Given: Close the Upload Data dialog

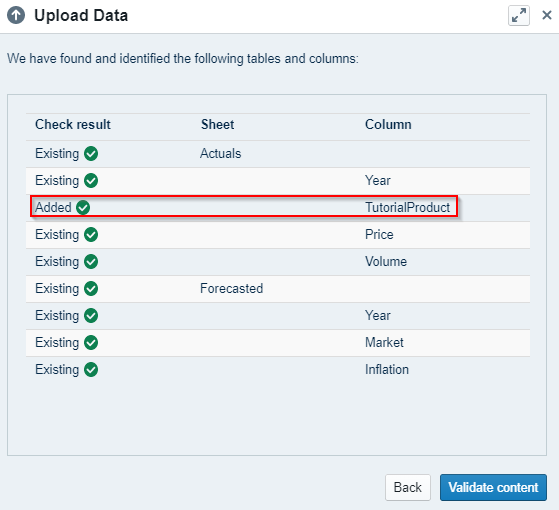Looking at the screenshot, I should (547, 15).
